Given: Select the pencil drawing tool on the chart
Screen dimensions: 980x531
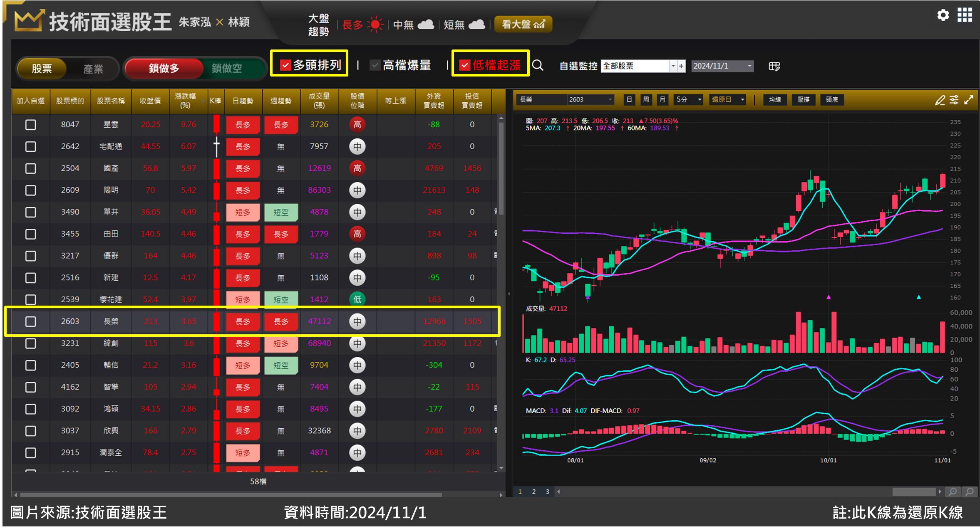Looking at the screenshot, I should (939, 100).
